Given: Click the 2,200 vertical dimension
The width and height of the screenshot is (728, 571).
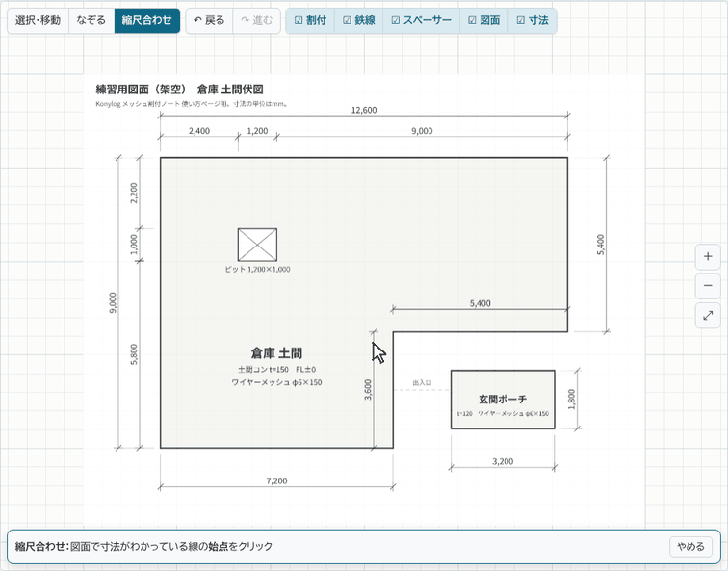Looking at the screenshot, I should tap(134, 193).
